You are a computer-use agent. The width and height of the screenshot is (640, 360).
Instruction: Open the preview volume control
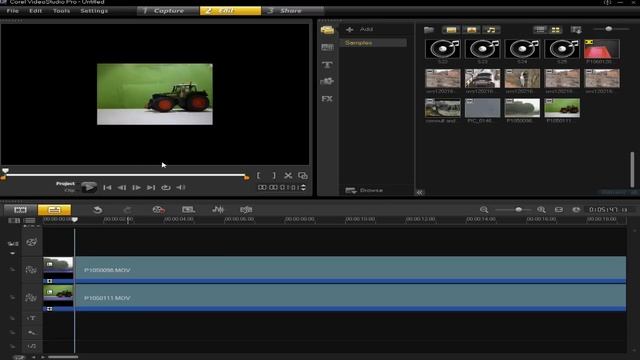180,187
